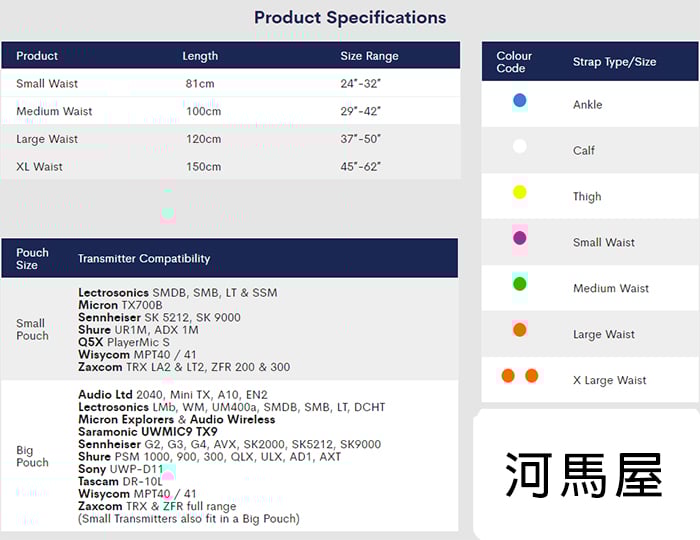Click the purple Small Waist colour dot
The width and height of the screenshot is (700, 540).
[520, 238]
